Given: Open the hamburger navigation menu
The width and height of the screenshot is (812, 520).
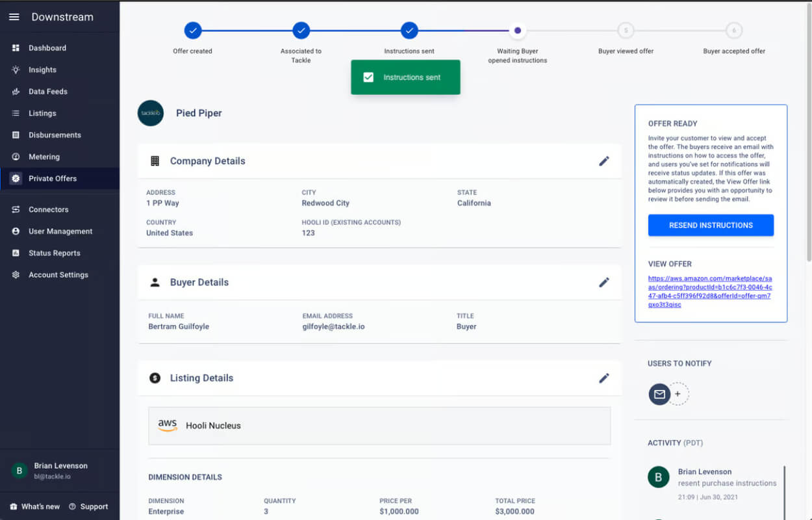Looking at the screenshot, I should (x=14, y=17).
